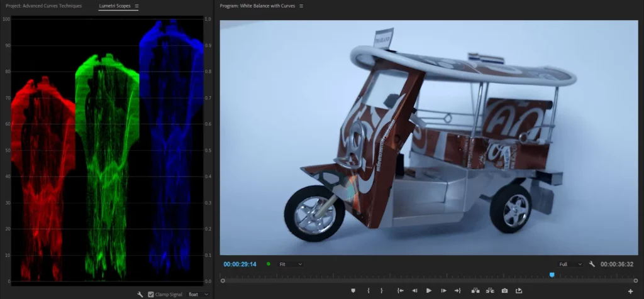Image resolution: width=644 pixels, height=299 pixels.
Task: Click the blue channel RGB parade waveform
Action: click(172, 147)
